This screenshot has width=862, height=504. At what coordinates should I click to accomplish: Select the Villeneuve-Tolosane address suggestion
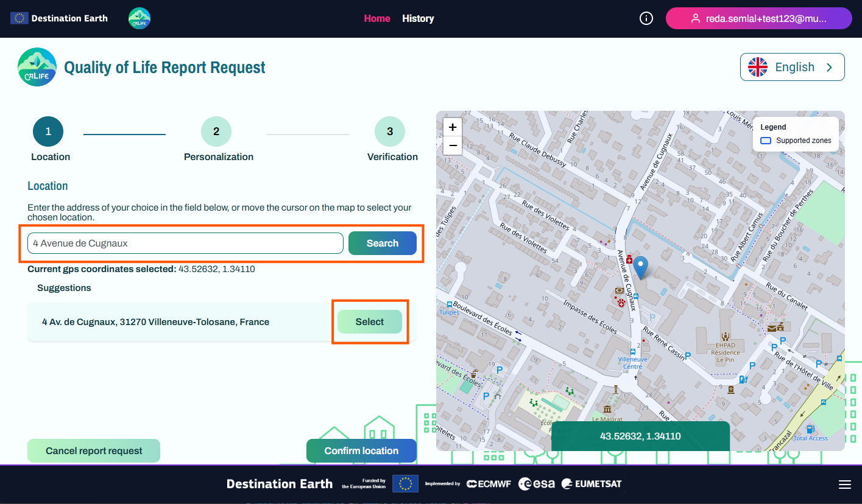click(x=369, y=321)
